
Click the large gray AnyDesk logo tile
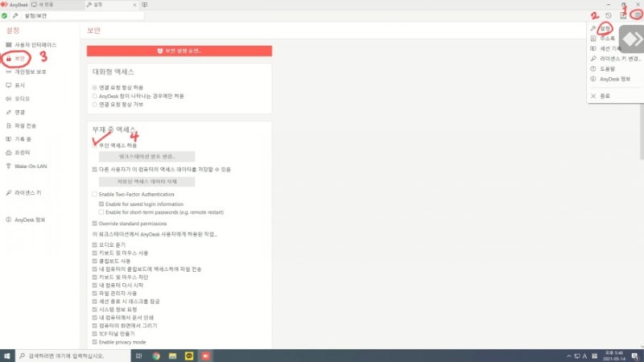point(632,39)
